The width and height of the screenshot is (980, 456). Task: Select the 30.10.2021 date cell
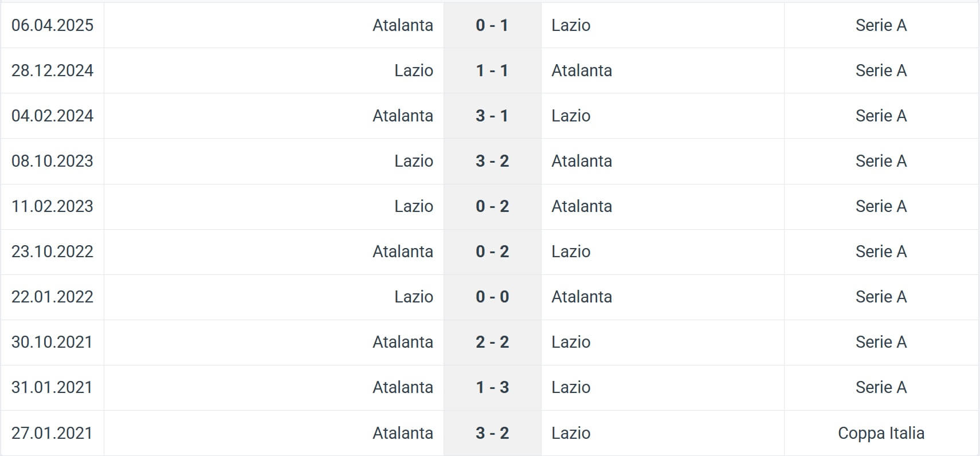pos(52,342)
